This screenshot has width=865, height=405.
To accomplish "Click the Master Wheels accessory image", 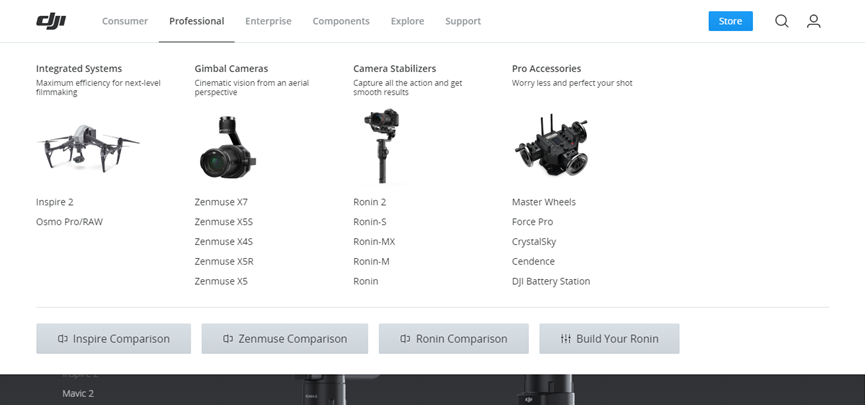I will tap(548, 146).
